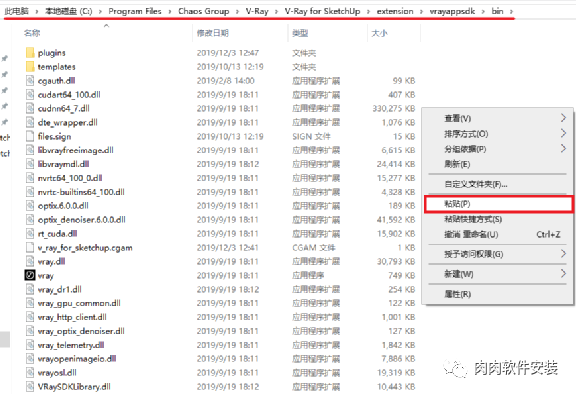This screenshot has height=394, width=576.
Task: Click the VRaySDKLibrary.dll file icon
Action: 30,386
